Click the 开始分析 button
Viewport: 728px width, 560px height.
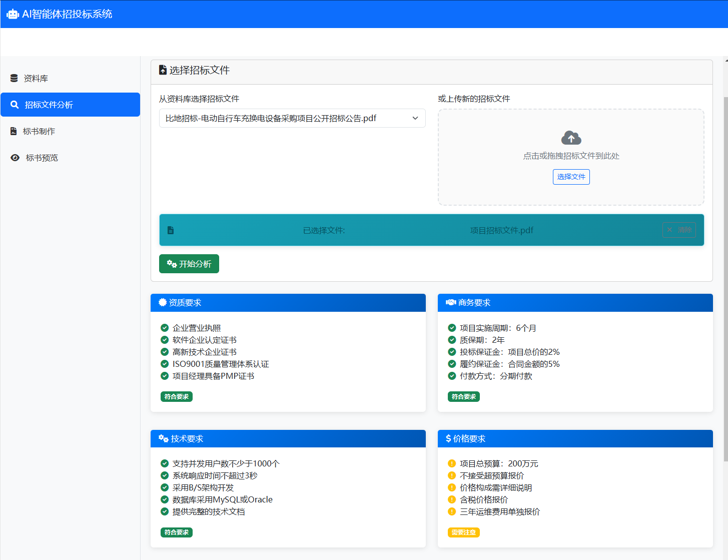tap(189, 264)
